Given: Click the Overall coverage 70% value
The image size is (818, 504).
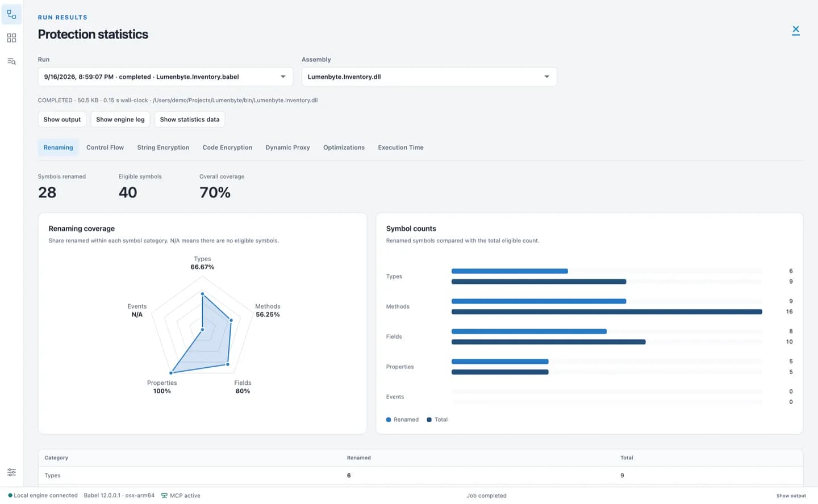Looking at the screenshot, I should click(215, 192).
